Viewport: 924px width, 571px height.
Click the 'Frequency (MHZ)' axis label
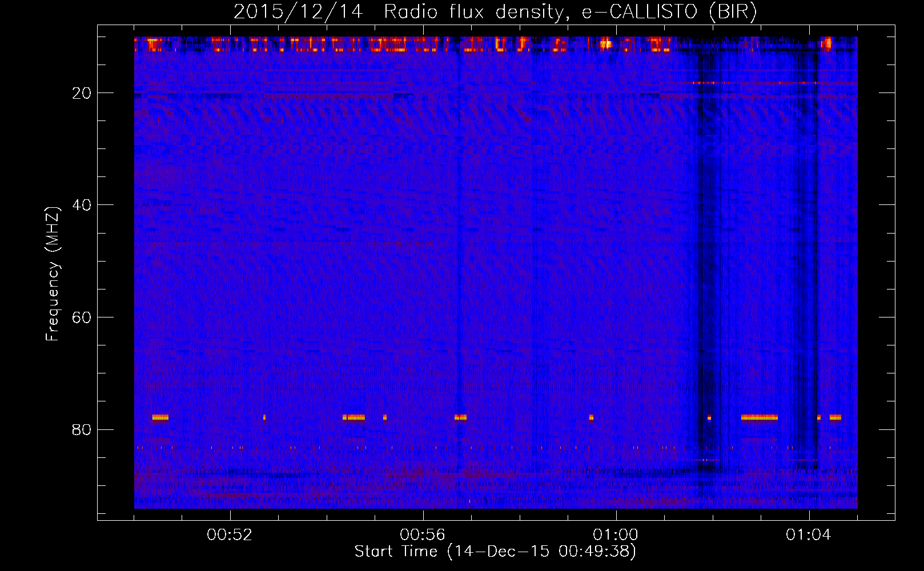click(x=53, y=274)
